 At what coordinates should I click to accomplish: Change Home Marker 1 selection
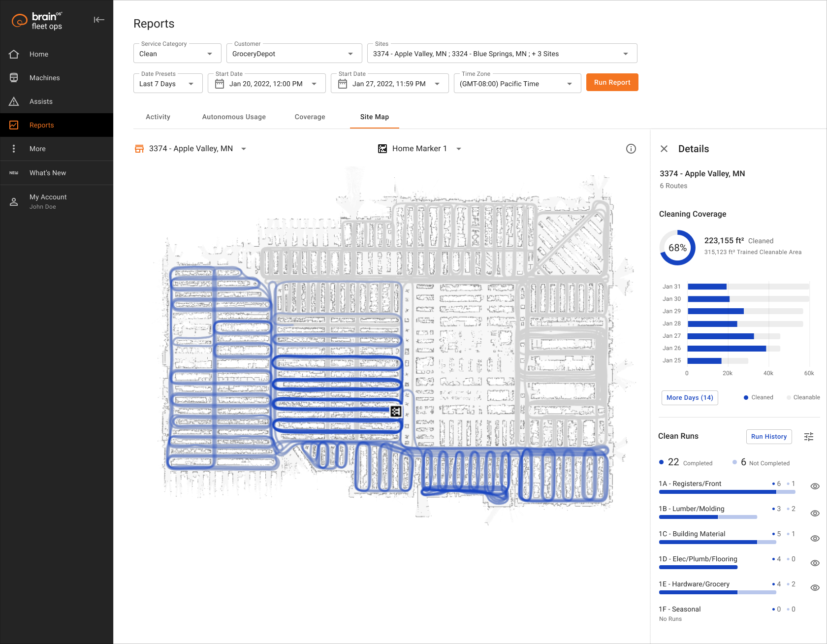click(458, 148)
